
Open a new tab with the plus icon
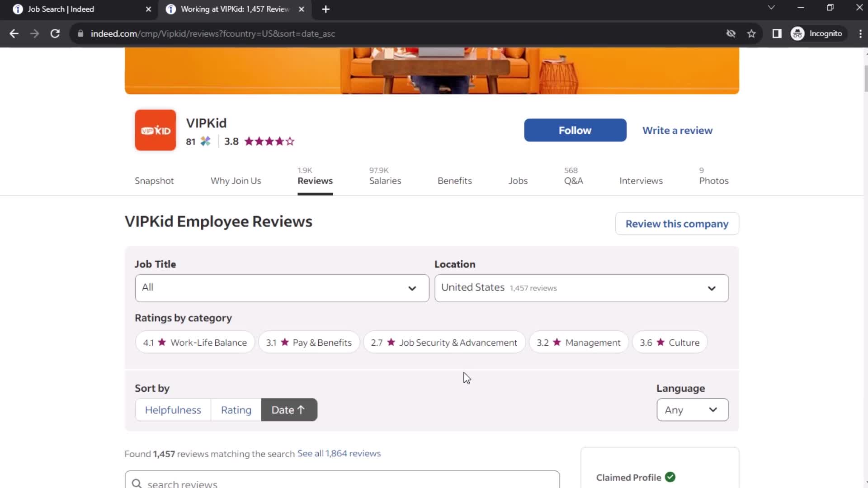click(325, 9)
